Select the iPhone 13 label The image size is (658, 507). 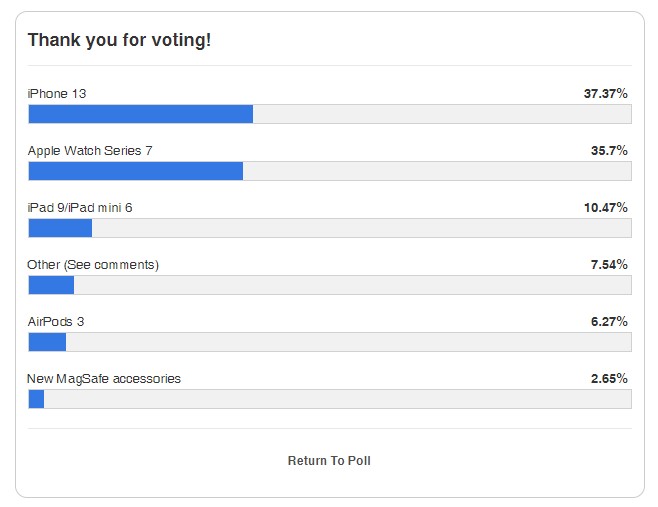pyautogui.click(x=57, y=93)
